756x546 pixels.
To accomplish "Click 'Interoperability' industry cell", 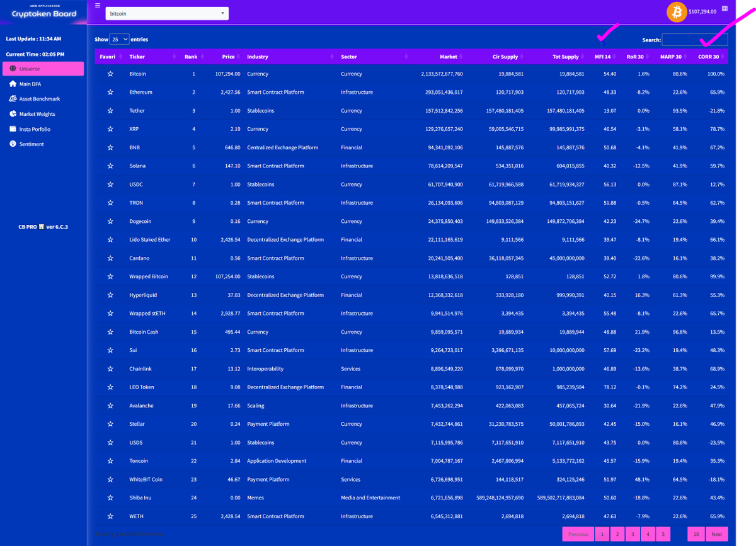I will point(265,369).
